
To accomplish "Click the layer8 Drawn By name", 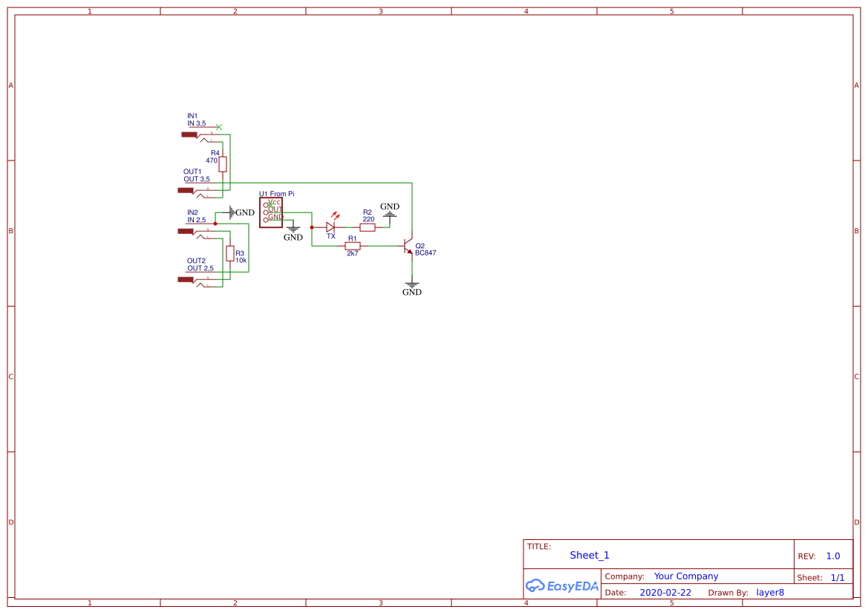I will click(x=770, y=592).
